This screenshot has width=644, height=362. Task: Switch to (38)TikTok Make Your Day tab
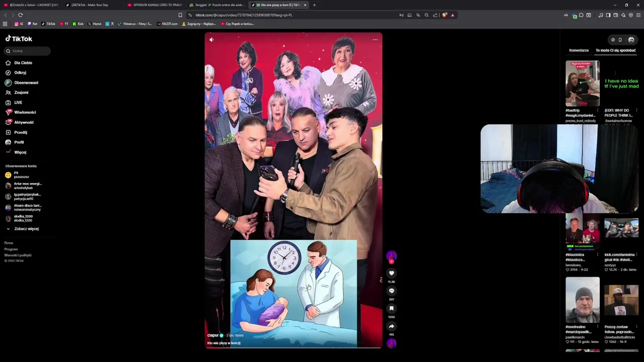[93, 5]
